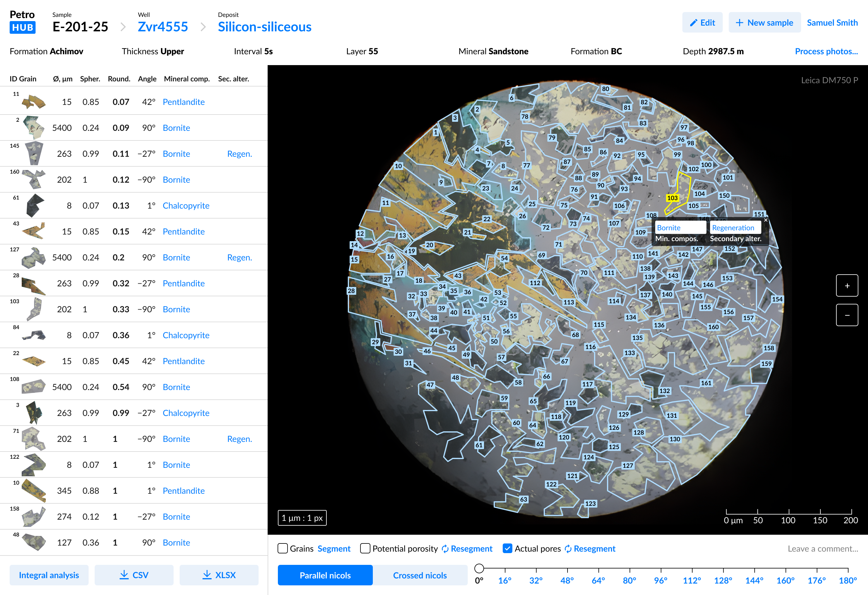Screen dimensions: 868x595
Task: Uncheck the Actual pores checkbox
Action: (507, 548)
